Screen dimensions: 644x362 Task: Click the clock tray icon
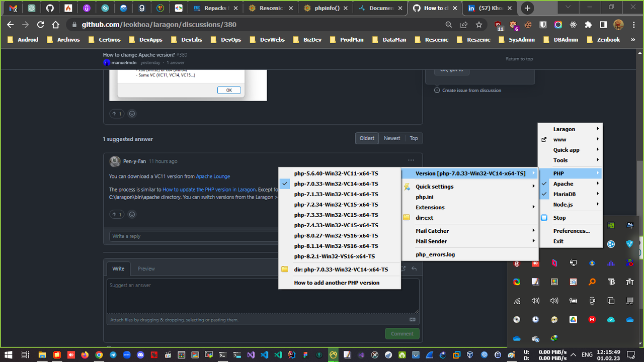[x=536, y=319]
